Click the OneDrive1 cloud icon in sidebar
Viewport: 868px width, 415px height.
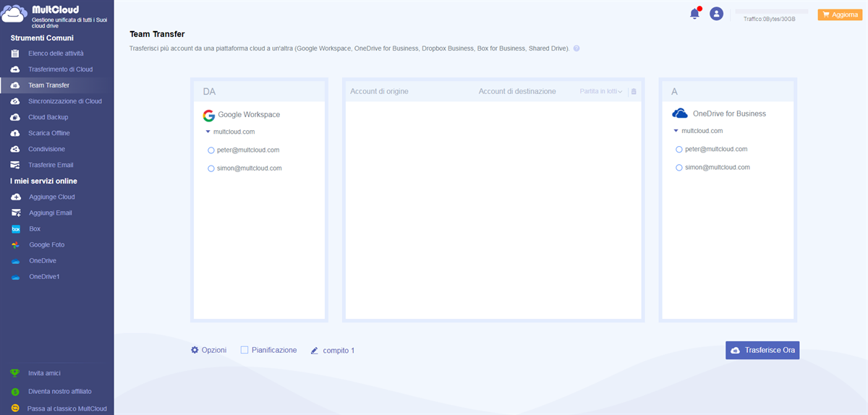[15, 277]
